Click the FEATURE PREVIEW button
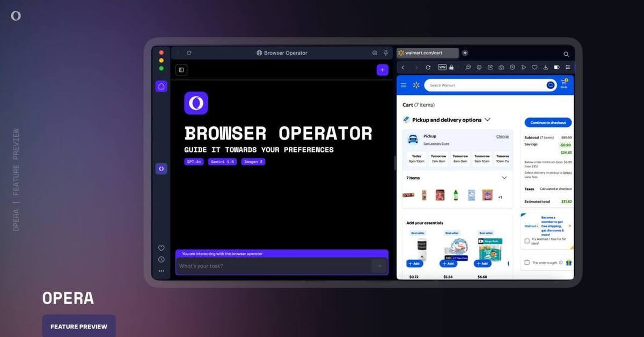Screen dimensions: 644x337 pos(79,326)
